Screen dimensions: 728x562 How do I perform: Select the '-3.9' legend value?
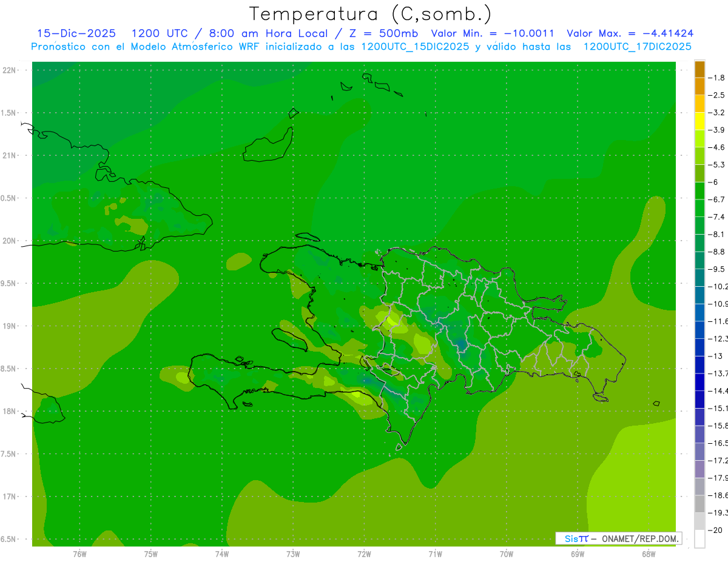point(716,130)
